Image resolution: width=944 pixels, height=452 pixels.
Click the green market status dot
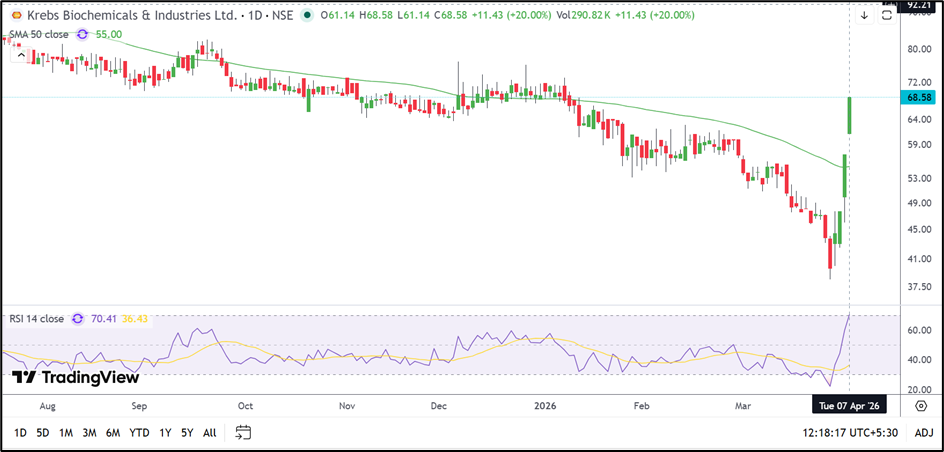305,16
